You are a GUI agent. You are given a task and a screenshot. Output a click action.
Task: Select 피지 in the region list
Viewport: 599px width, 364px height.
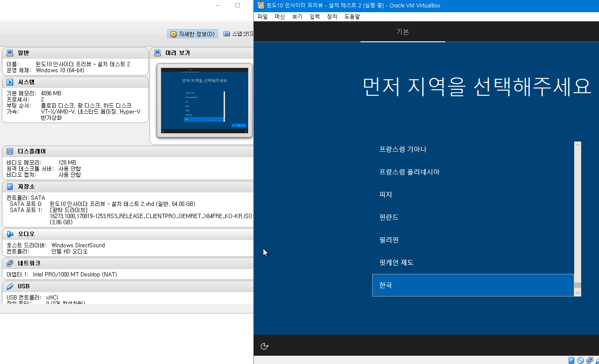473,195
